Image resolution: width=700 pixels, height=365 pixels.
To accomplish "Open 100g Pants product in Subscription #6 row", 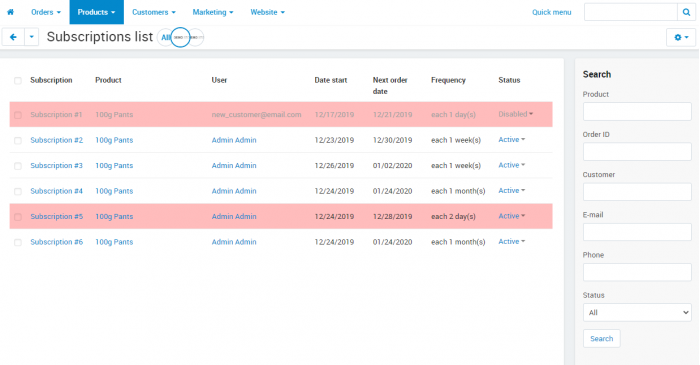I will click(x=114, y=242).
